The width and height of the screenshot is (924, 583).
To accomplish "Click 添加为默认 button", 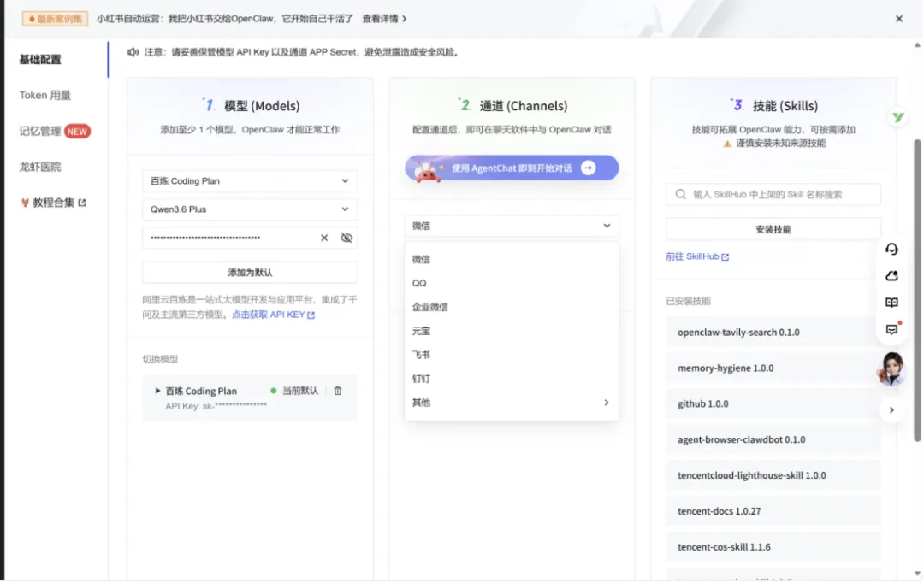I will pos(250,273).
